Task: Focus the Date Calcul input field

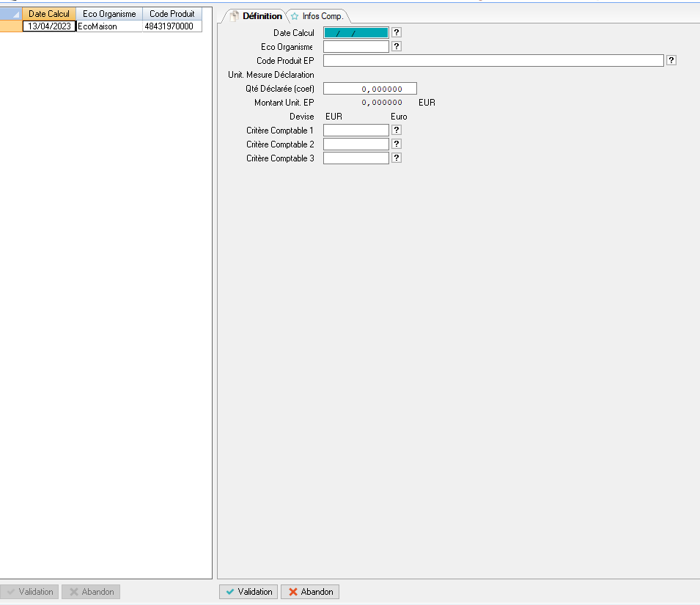Action: click(355, 32)
